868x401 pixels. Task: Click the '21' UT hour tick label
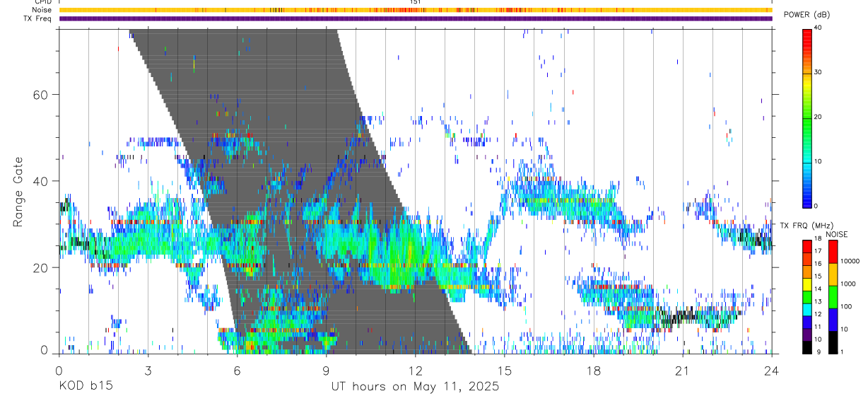682,371
